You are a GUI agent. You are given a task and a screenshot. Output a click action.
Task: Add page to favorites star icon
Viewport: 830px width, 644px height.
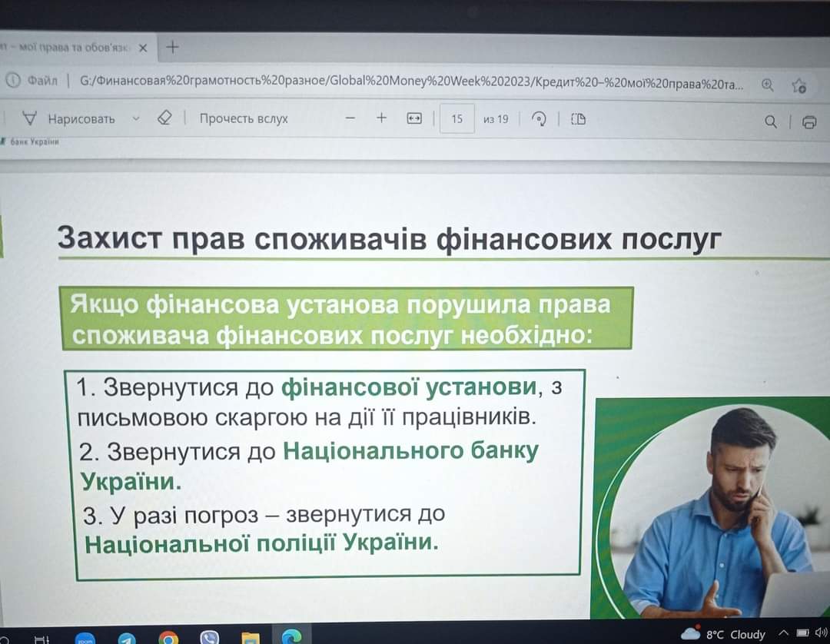(x=798, y=85)
